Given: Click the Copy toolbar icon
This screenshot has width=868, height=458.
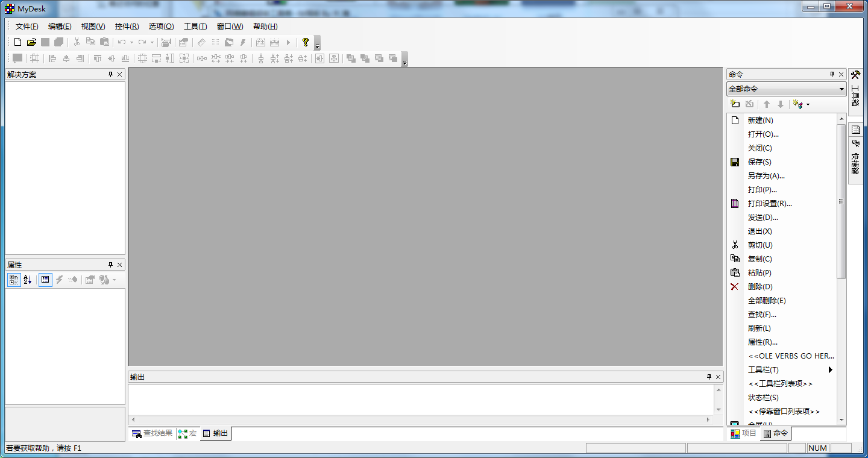Looking at the screenshot, I should [x=90, y=42].
